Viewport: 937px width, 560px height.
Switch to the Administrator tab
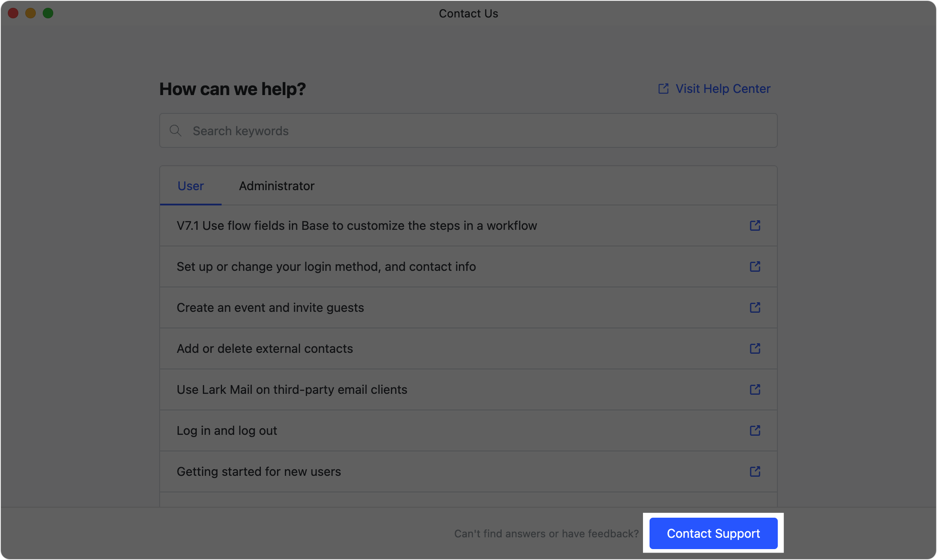point(277,186)
